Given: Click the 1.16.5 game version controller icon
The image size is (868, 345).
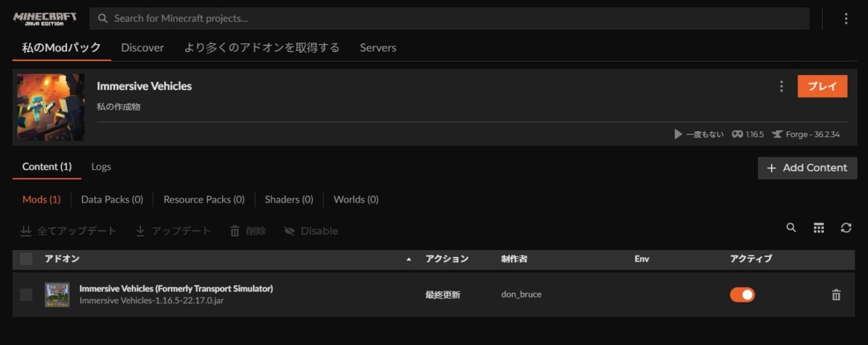Looking at the screenshot, I should pos(737,134).
